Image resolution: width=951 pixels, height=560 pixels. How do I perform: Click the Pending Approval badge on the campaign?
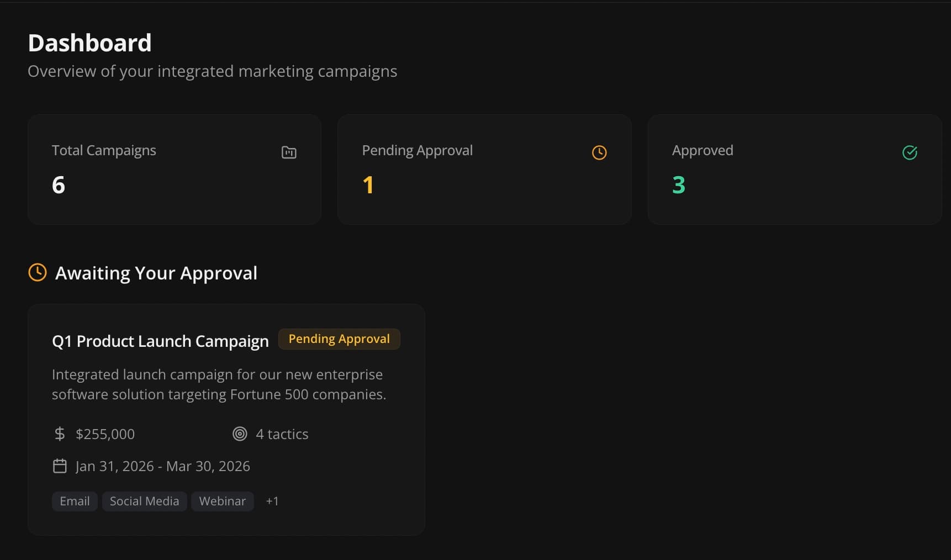[339, 339]
